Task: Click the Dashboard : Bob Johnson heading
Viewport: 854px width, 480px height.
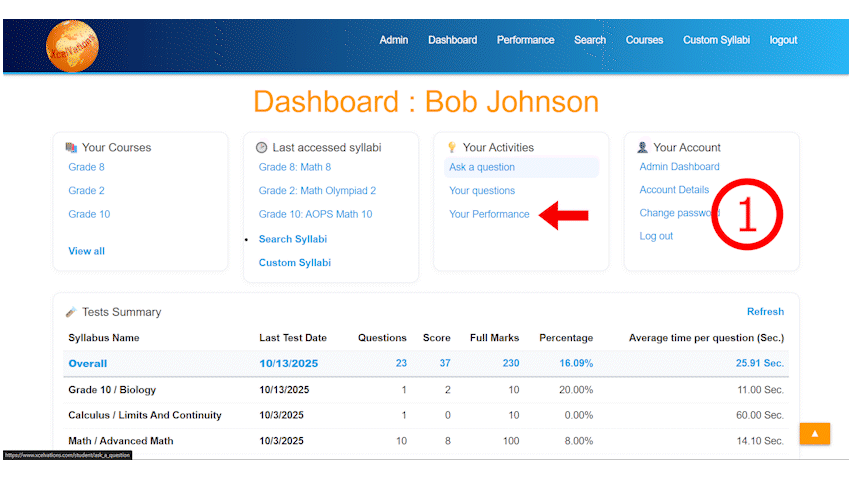Action: pyautogui.click(x=426, y=102)
